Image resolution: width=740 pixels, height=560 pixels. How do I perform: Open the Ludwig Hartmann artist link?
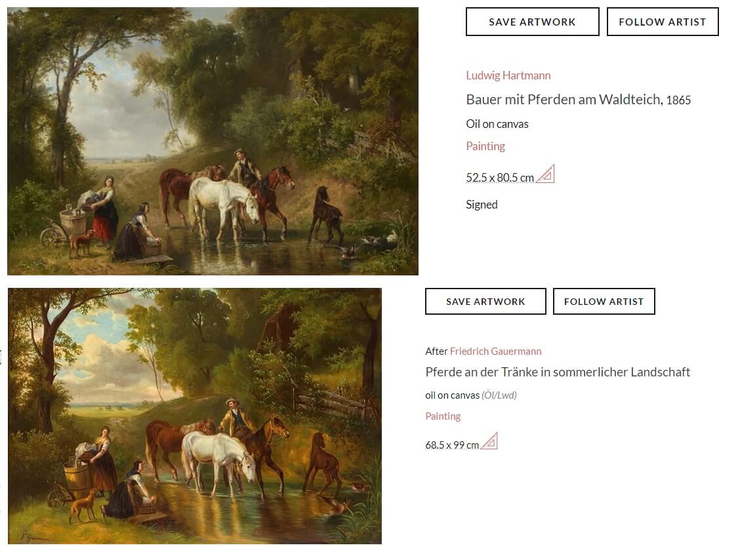[508, 75]
